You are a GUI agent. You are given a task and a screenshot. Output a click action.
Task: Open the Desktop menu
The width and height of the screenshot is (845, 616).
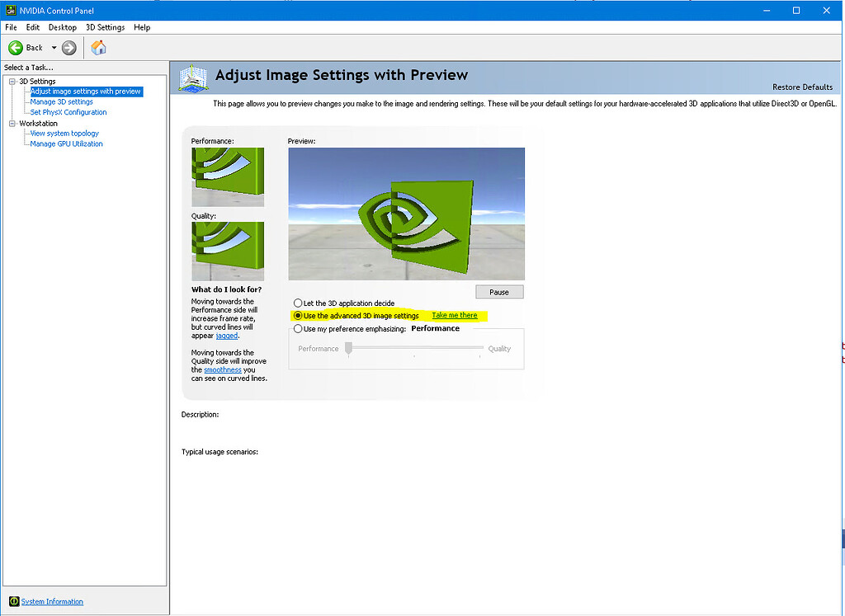tap(62, 26)
